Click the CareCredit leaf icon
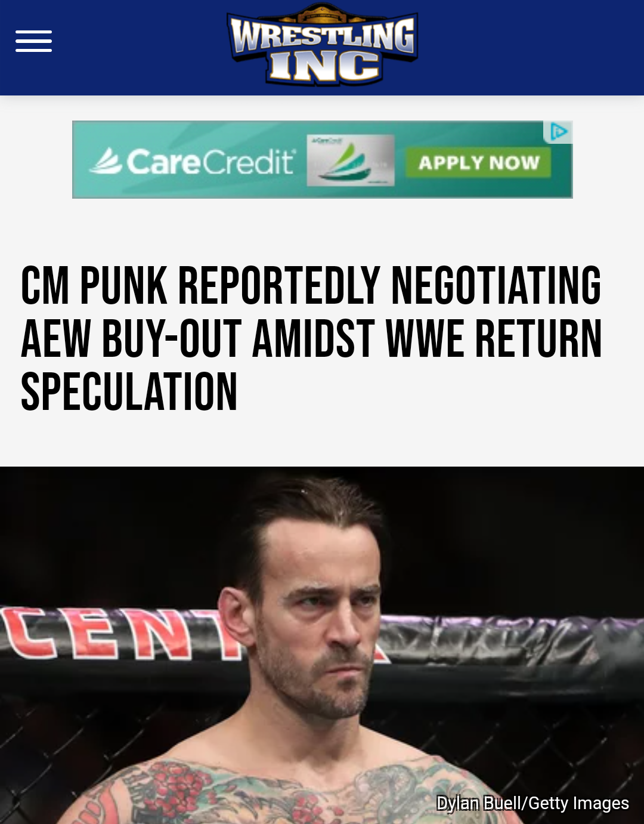The width and height of the screenshot is (644, 824). tap(106, 161)
